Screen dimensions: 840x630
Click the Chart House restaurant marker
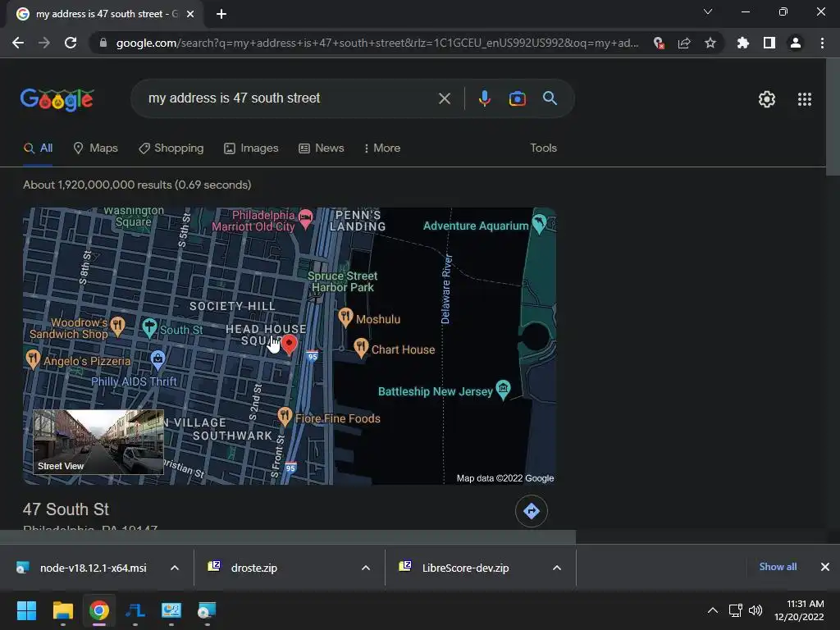click(361, 348)
